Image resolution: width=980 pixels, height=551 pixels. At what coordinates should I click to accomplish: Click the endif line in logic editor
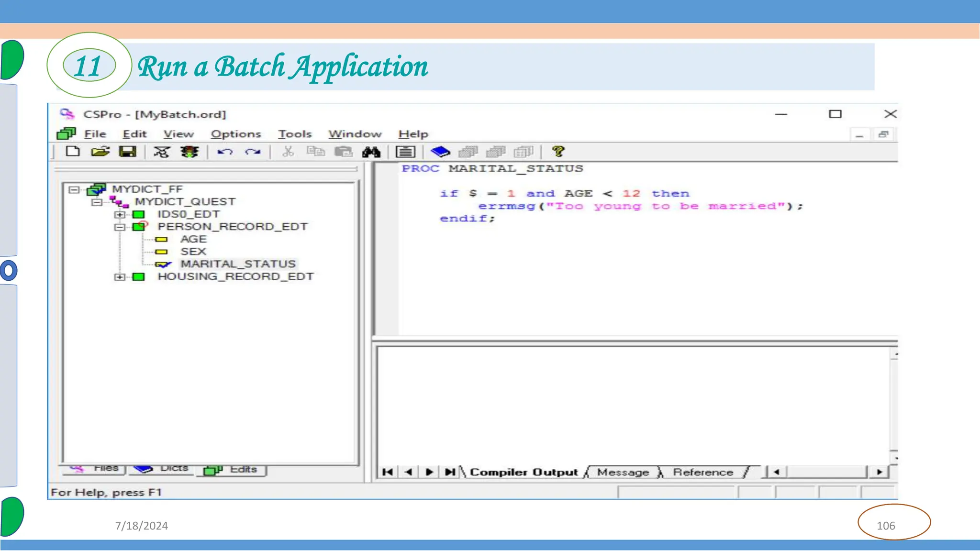pyautogui.click(x=468, y=219)
